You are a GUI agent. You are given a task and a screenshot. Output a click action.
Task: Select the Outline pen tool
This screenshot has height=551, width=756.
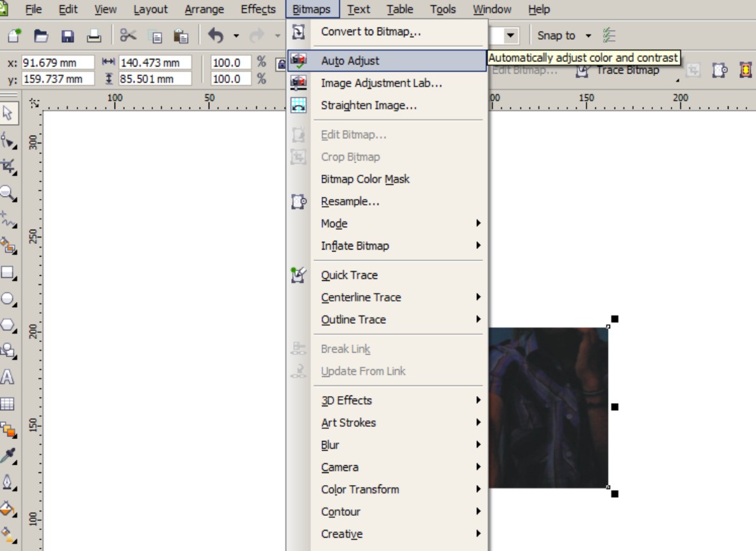point(8,482)
